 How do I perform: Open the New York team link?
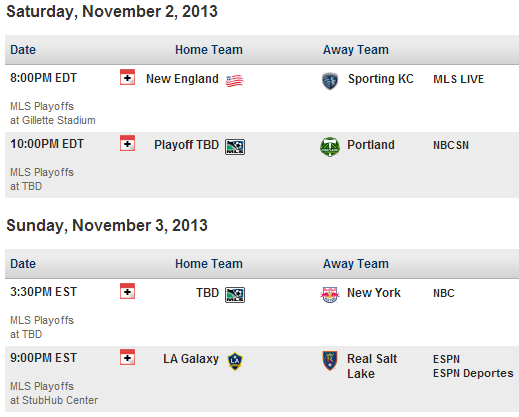[374, 293]
